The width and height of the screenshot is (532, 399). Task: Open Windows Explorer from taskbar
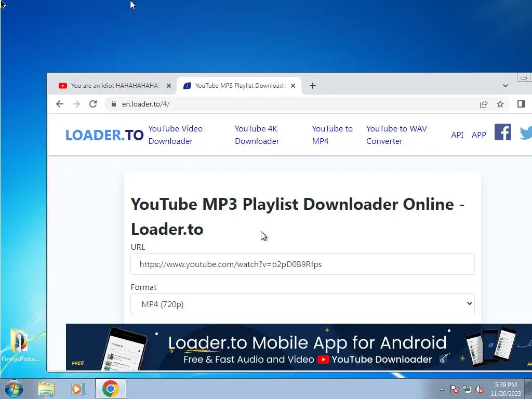click(46, 389)
